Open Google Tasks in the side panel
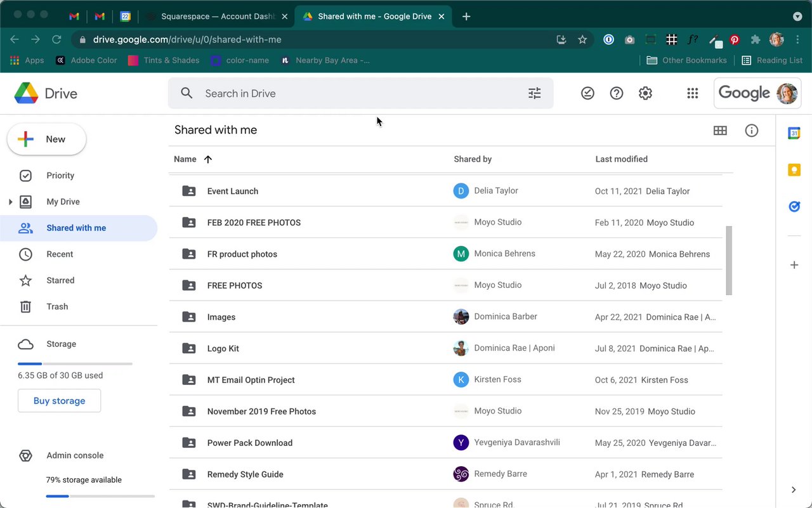The width and height of the screenshot is (812, 508). click(794, 207)
